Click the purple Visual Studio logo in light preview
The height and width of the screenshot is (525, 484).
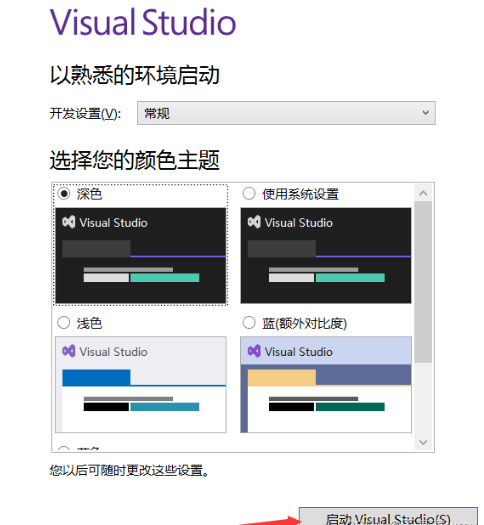[x=69, y=351]
